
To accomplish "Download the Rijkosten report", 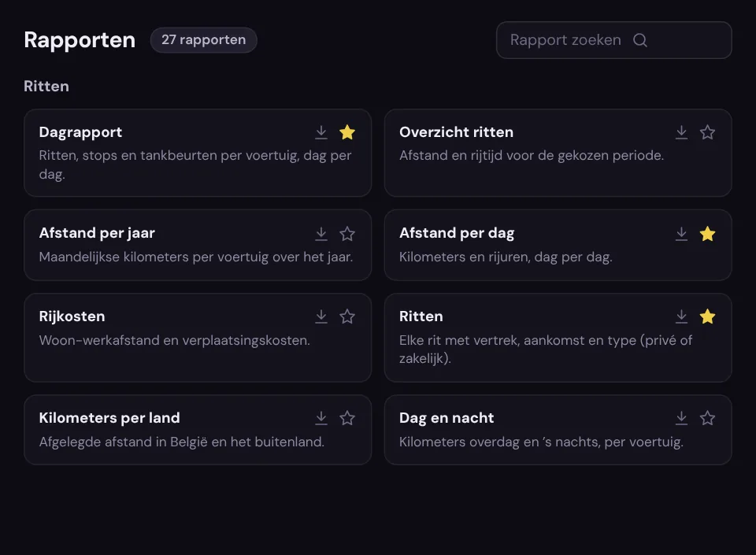I will tap(321, 316).
